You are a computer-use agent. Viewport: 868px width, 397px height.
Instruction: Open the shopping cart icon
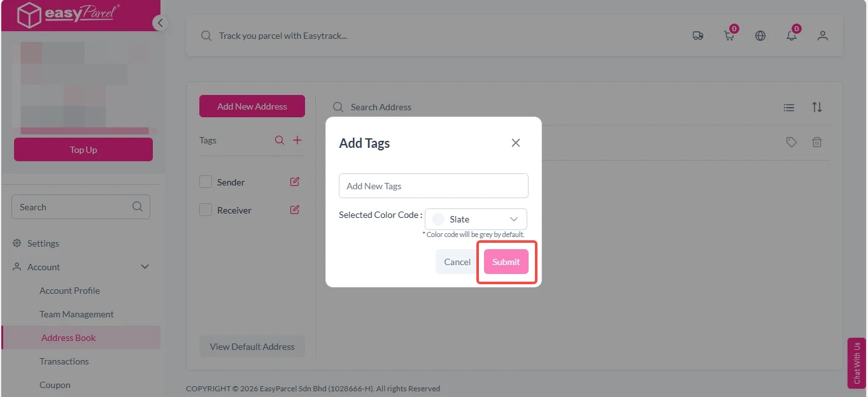coord(729,36)
